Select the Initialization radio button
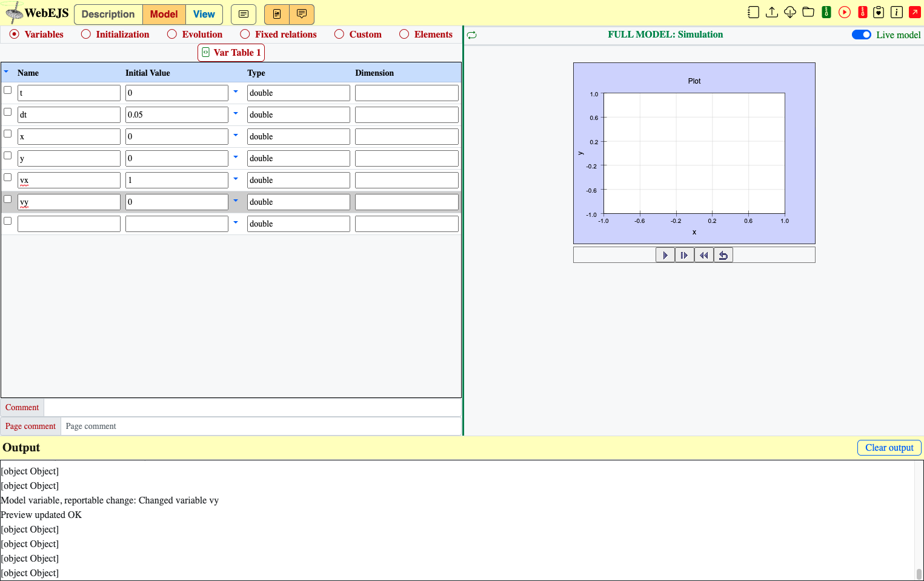The height and width of the screenshot is (581, 924). [86, 35]
